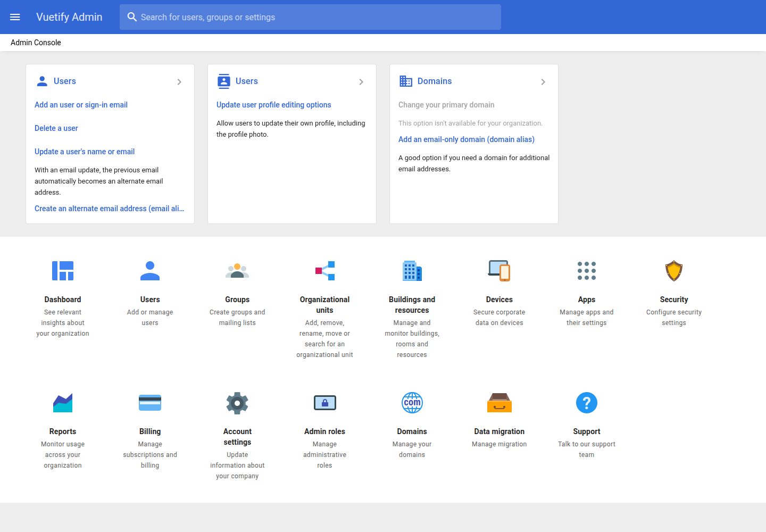Click the 'Add an user or sign-in email' link
Screen dimensions: 766x532
click(x=81, y=105)
